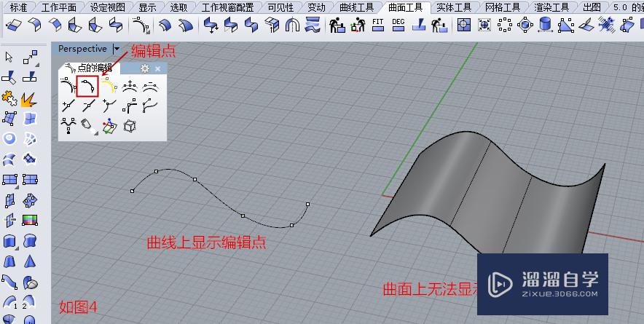644x324 pixels.
Task: Click the loft surface icon in sidebar
Action: (9, 159)
